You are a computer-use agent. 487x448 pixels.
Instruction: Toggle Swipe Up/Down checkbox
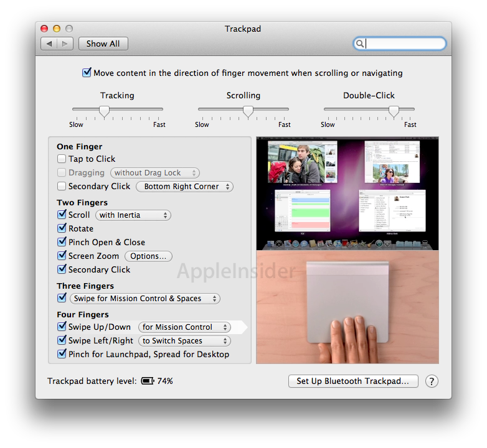(x=62, y=327)
